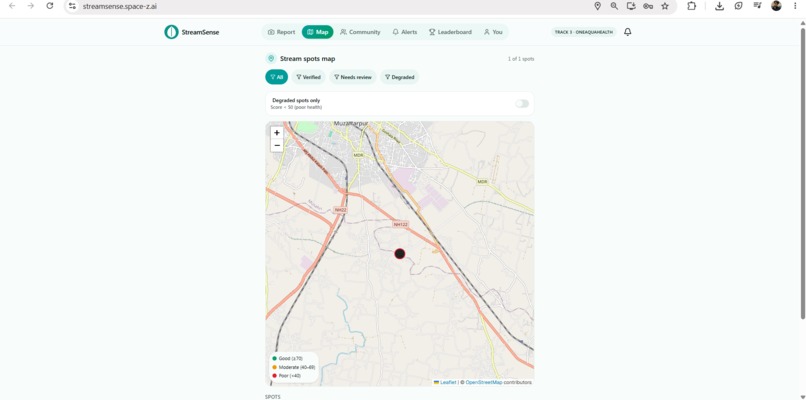Image resolution: width=806 pixels, height=400 pixels.
Task: Click the Stream spots map pin icon
Action: coord(271,59)
